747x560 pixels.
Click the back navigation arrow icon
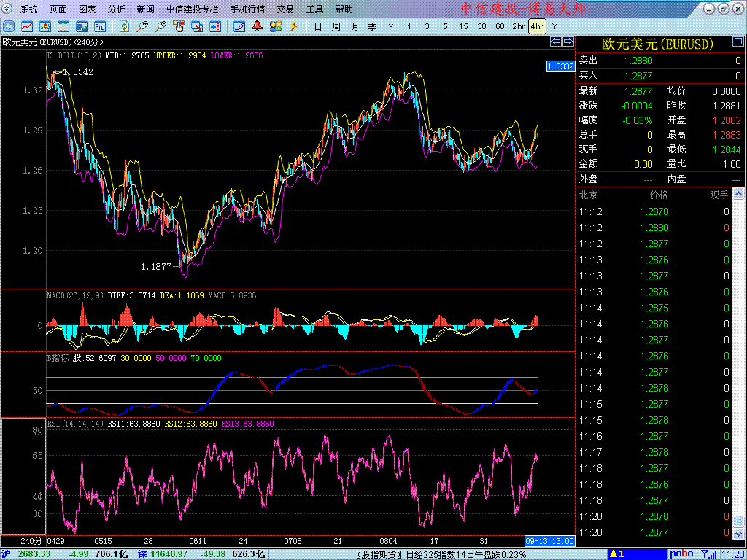tap(9, 26)
